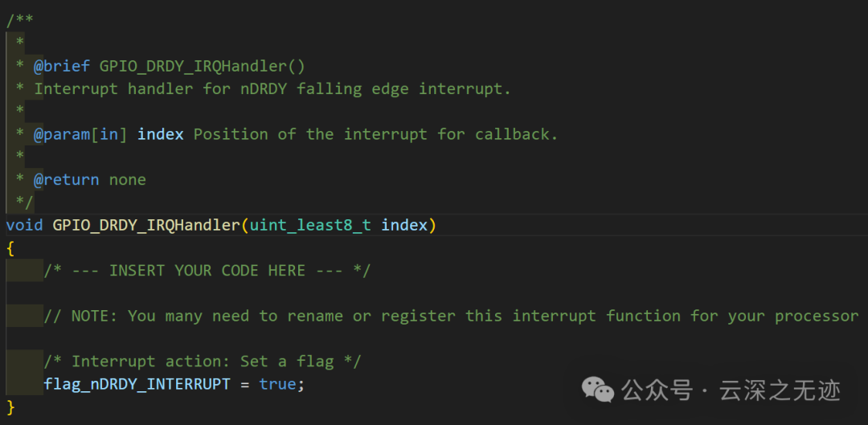868x425 pixels.
Task: Select the uint_least8_t parameter type
Action: pyautogui.click(x=310, y=225)
